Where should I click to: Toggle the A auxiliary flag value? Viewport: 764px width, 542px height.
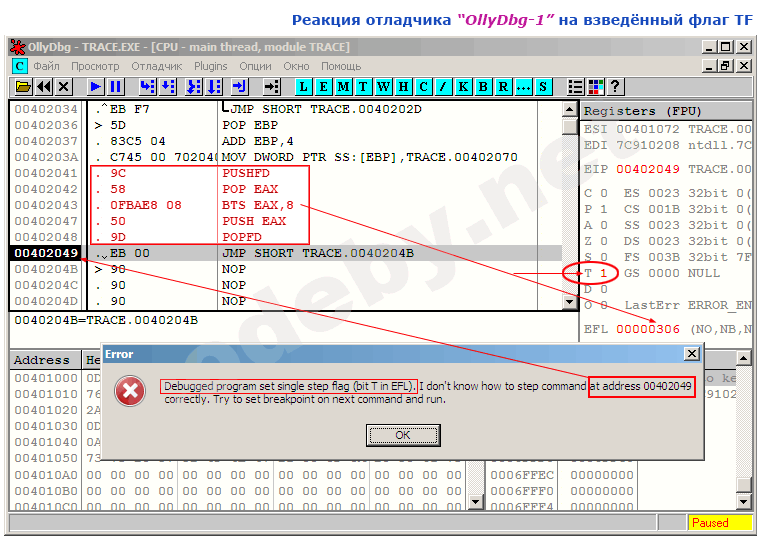click(x=603, y=225)
